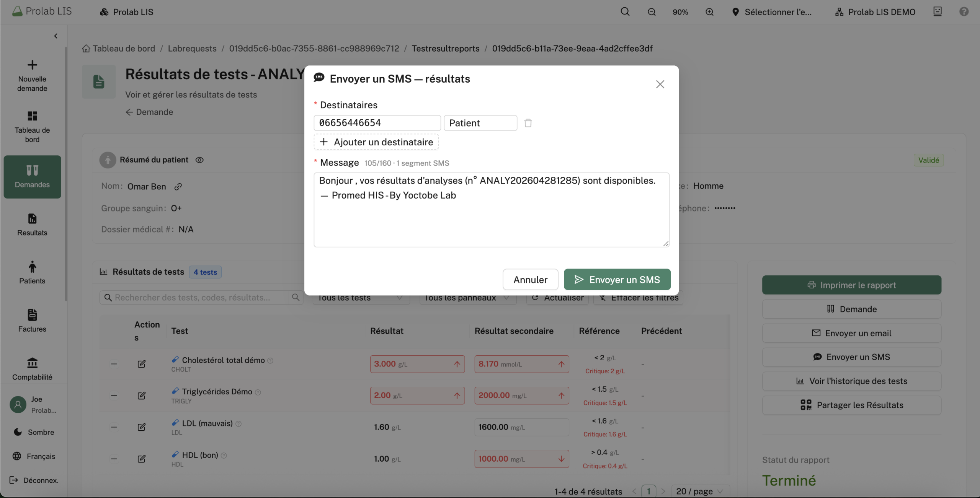This screenshot has width=980, height=498.
Task: Click the 3.000 g/L cholesterol result field
Action: click(417, 364)
